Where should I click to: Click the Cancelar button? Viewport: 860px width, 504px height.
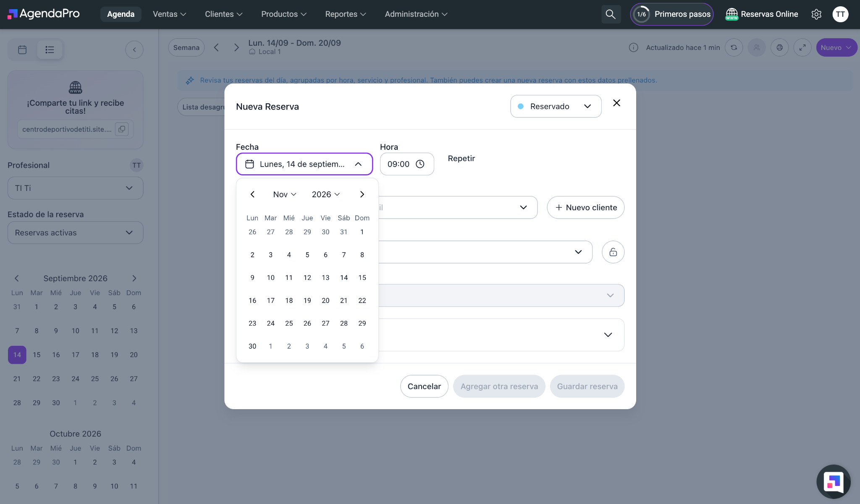[424, 386]
